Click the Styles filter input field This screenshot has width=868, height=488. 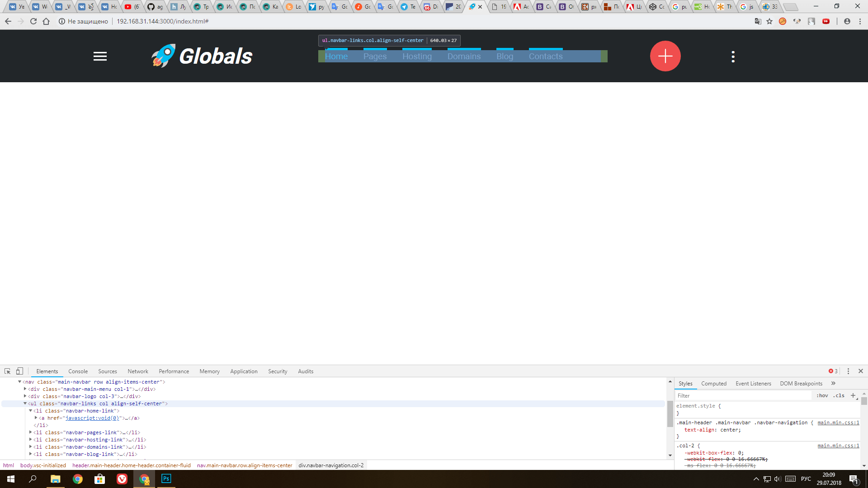tap(741, 395)
